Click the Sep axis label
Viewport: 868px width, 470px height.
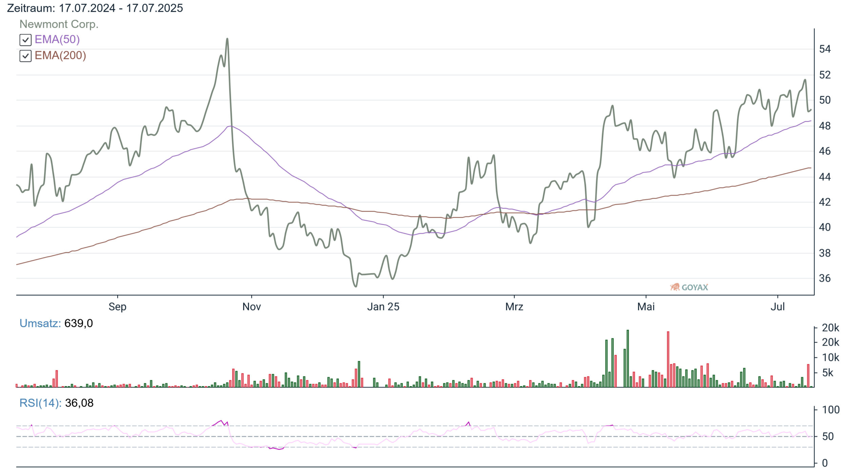[117, 307]
